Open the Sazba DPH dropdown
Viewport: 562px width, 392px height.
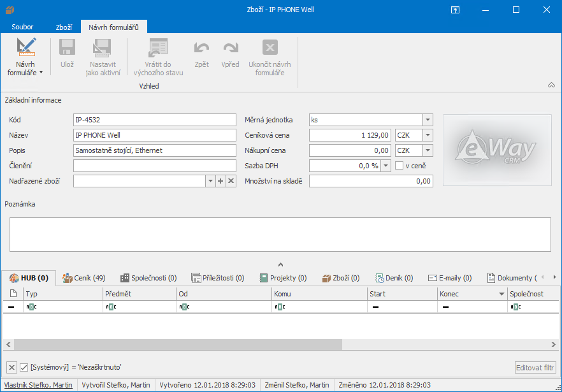pos(385,166)
